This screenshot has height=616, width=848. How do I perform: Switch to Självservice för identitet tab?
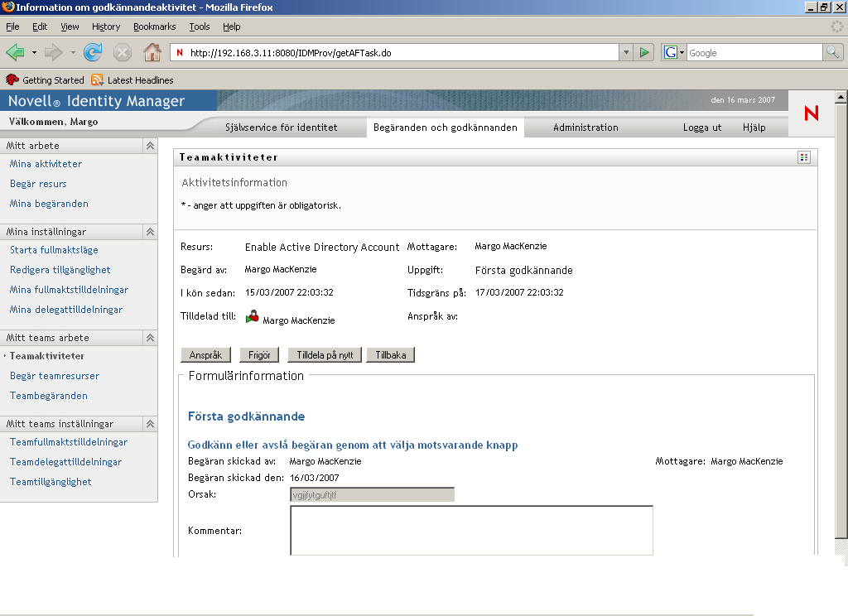[x=282, y=128]
